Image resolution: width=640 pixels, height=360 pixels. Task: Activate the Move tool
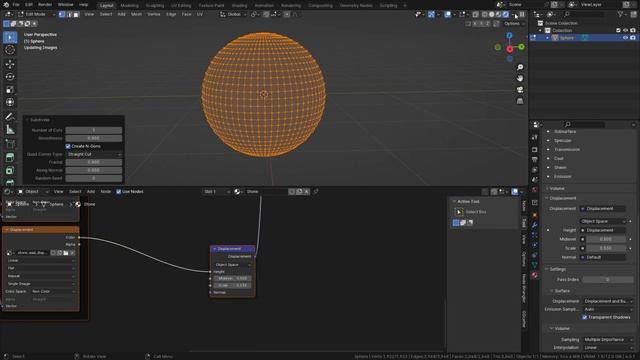click(x=10, y=64)
